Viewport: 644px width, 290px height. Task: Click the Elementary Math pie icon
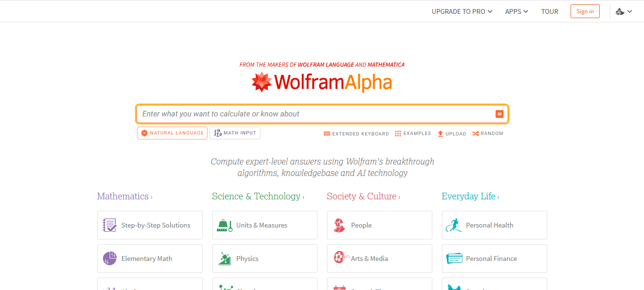tap(110, 259)
